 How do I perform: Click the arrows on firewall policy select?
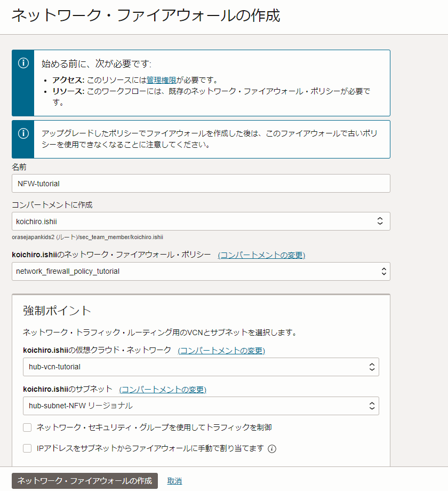tap(383, 271)
